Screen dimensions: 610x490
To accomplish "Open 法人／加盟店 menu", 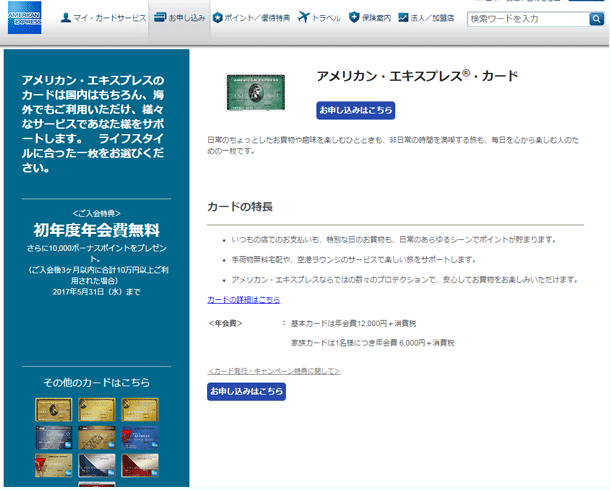I will point(425,18).
